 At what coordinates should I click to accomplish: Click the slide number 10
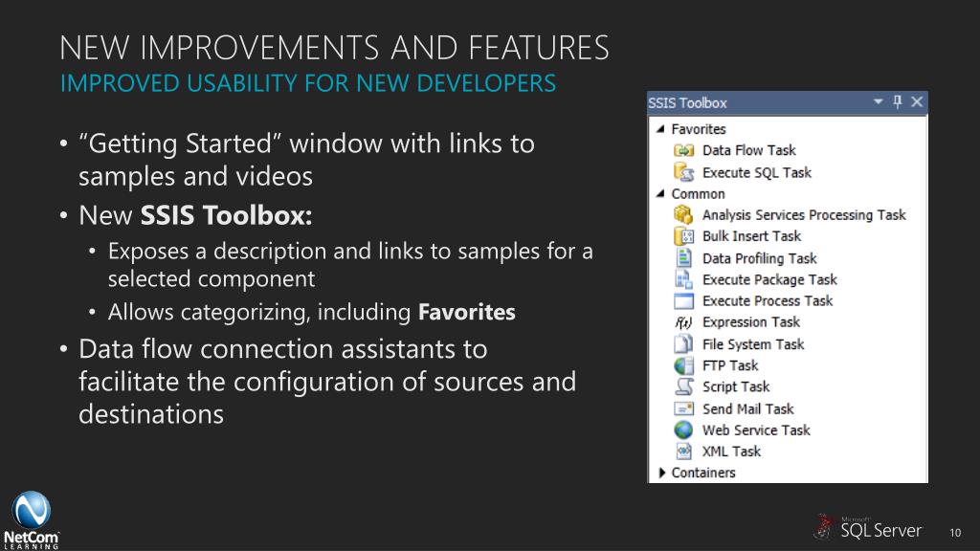[x=955, y=533]
